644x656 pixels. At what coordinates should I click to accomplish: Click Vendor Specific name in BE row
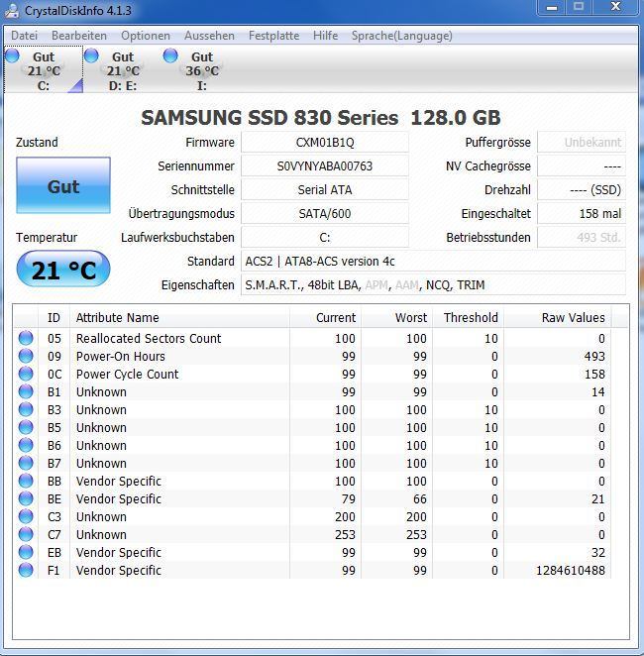(118, 498)
